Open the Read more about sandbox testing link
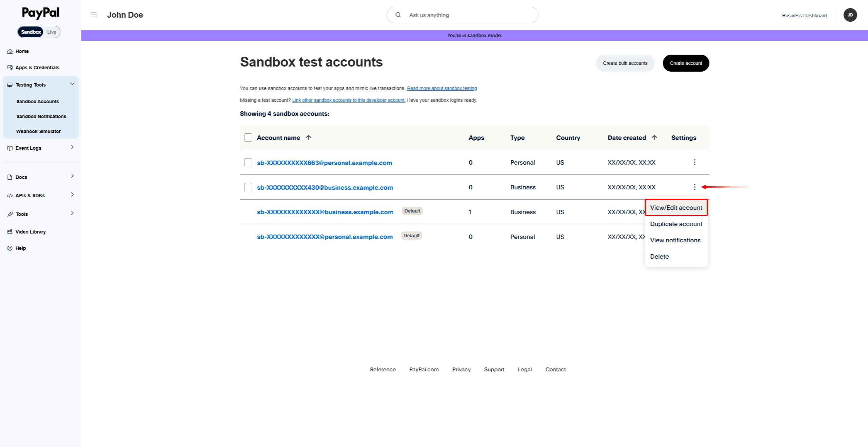This screenshot has height=447, width=868. pos(441,88)
